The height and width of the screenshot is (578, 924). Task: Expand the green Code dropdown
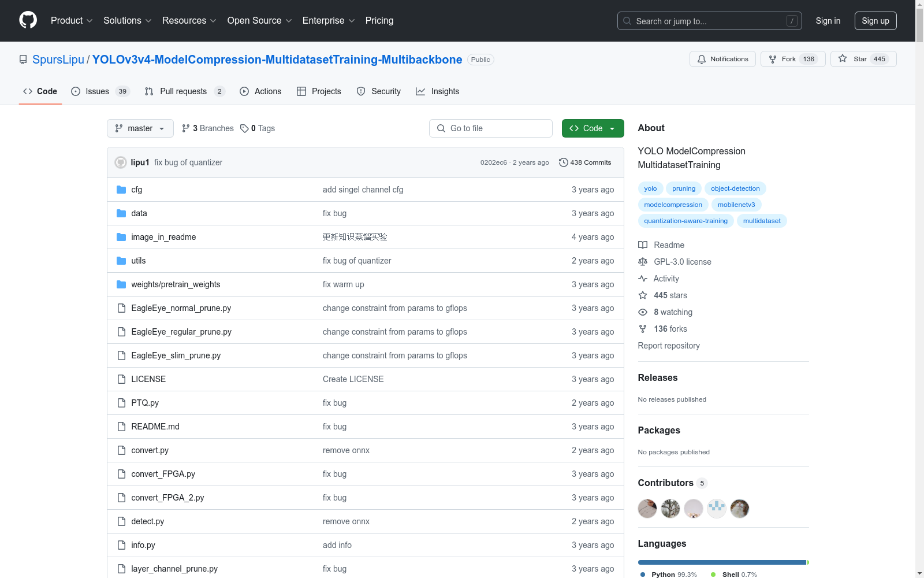point(593,128)
